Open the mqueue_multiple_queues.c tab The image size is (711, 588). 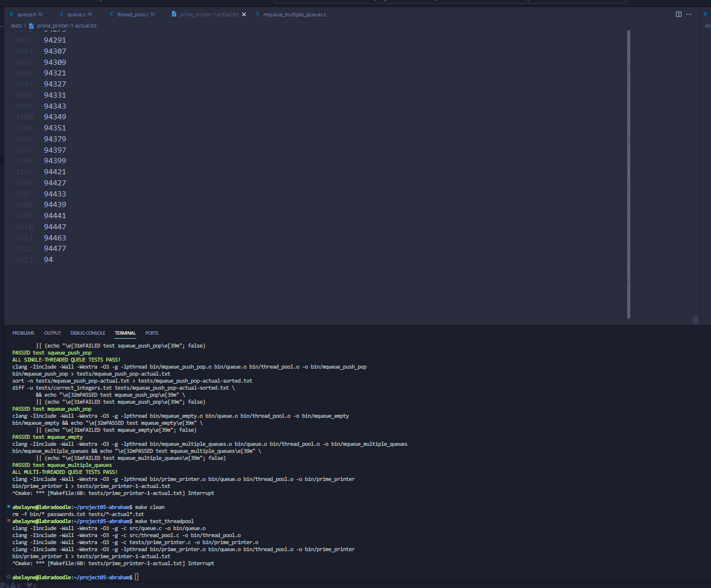point(294,14)
